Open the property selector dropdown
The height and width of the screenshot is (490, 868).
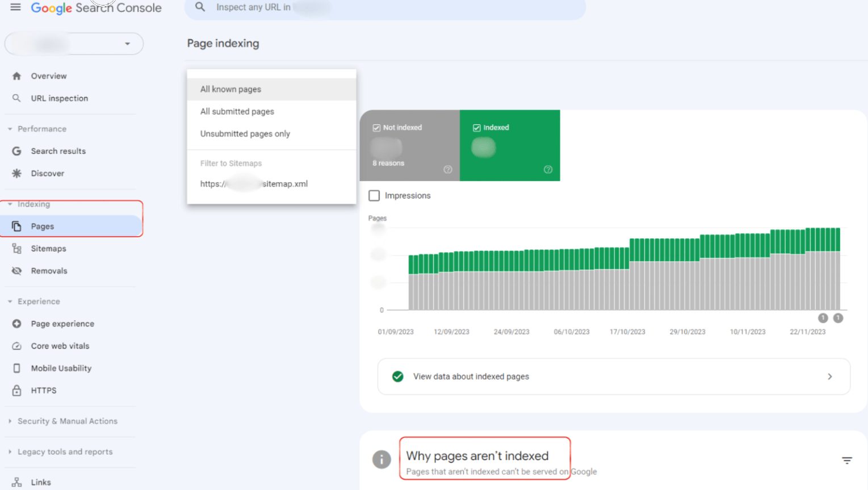(74, 44)
